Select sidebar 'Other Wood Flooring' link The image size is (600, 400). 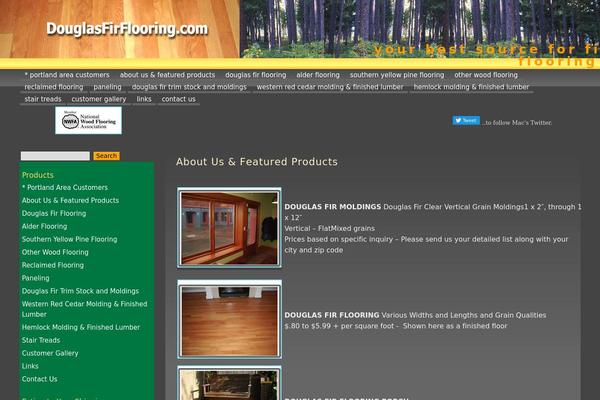[55, 252]
